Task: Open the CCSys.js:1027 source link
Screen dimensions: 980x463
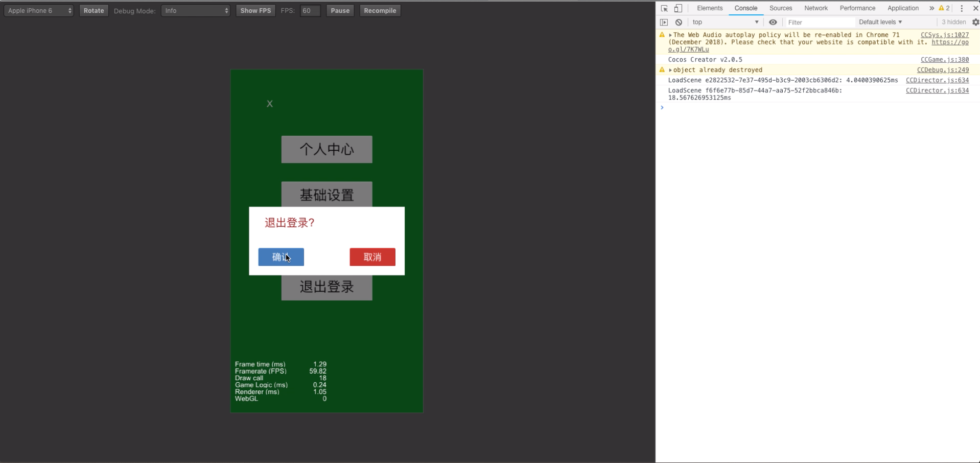Action: pos(944,35)
